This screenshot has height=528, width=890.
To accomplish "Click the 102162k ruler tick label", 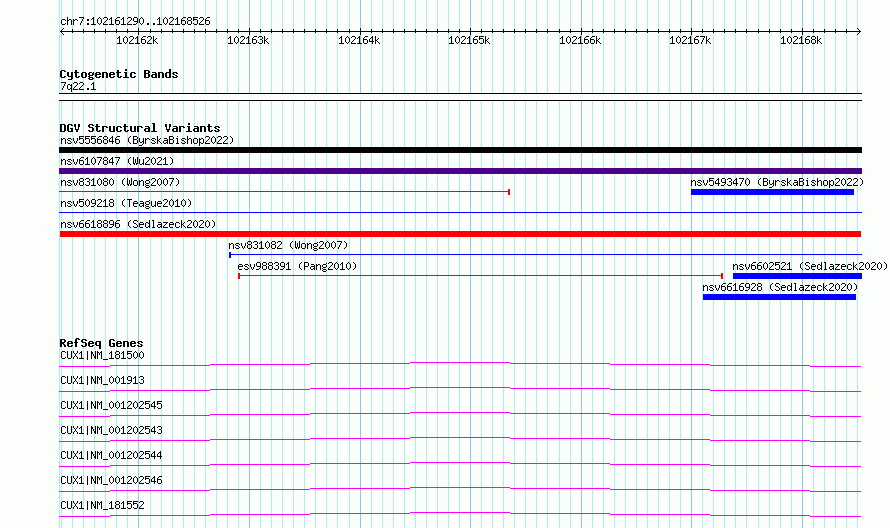I will pos(137,40).
